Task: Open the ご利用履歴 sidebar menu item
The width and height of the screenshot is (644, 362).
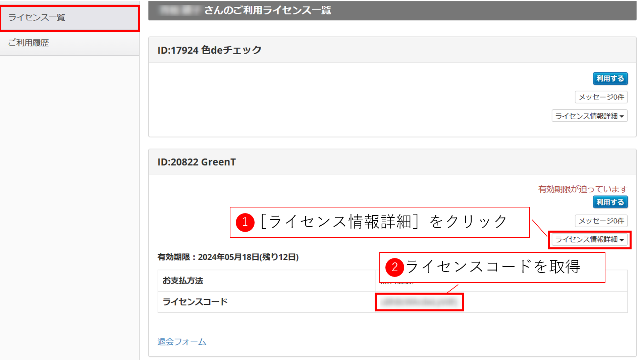Action: coord(29,43)
